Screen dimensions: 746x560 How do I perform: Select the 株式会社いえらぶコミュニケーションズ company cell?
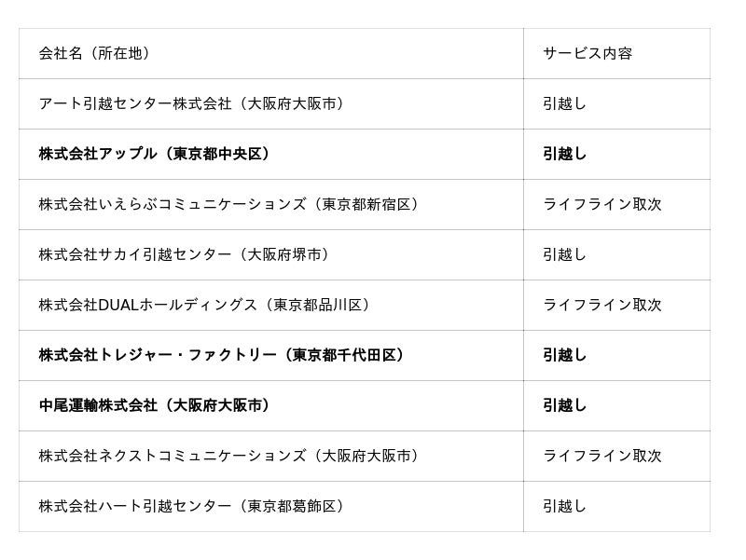[228, 205]
